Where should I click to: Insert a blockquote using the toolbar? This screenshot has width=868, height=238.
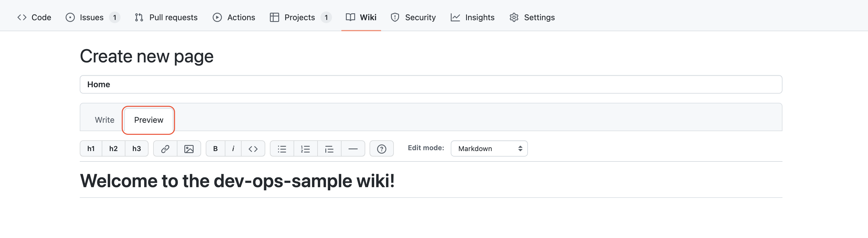329,149
